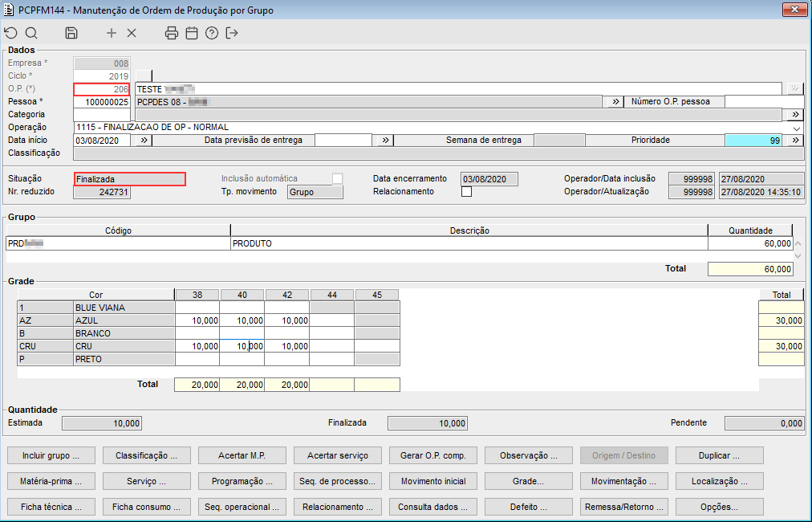Delete record with the X toolbar icon
812x522 pixels.
(x=132, y=33)
